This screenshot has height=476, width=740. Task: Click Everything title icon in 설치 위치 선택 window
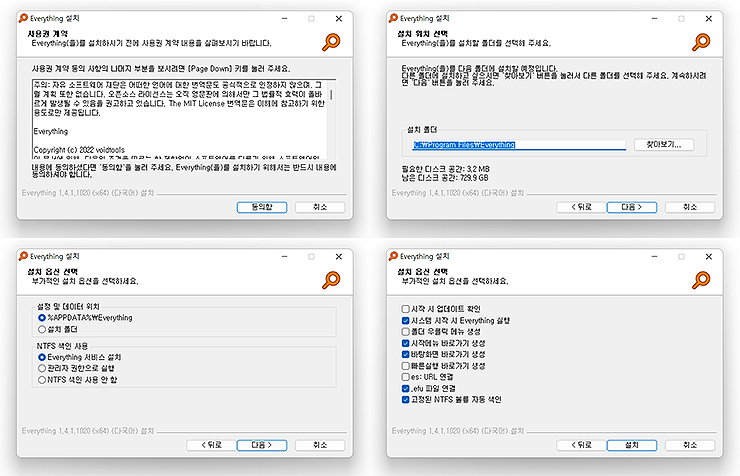click(393, 18)
